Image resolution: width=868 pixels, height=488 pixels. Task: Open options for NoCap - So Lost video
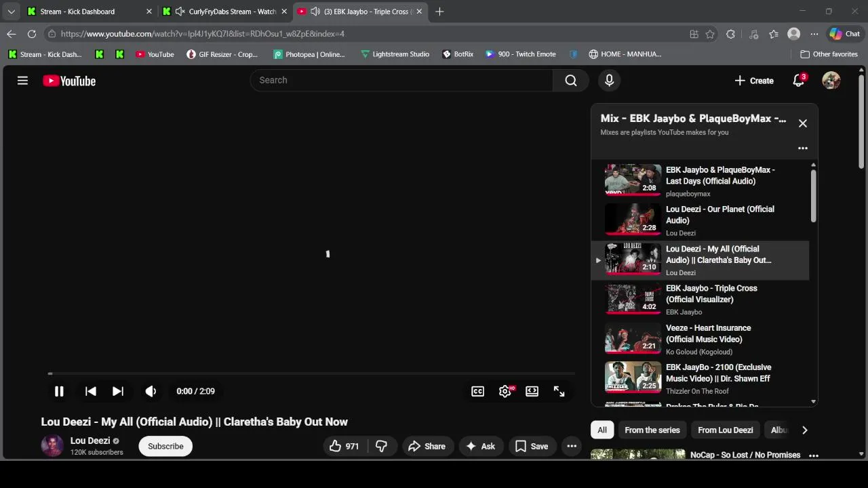click(x=814, y=455)
